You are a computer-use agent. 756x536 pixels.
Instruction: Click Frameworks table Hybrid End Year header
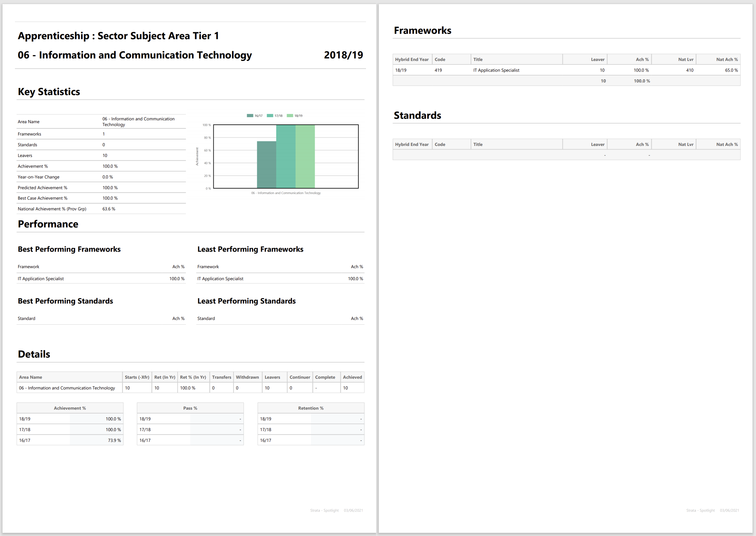pos(412,59)
